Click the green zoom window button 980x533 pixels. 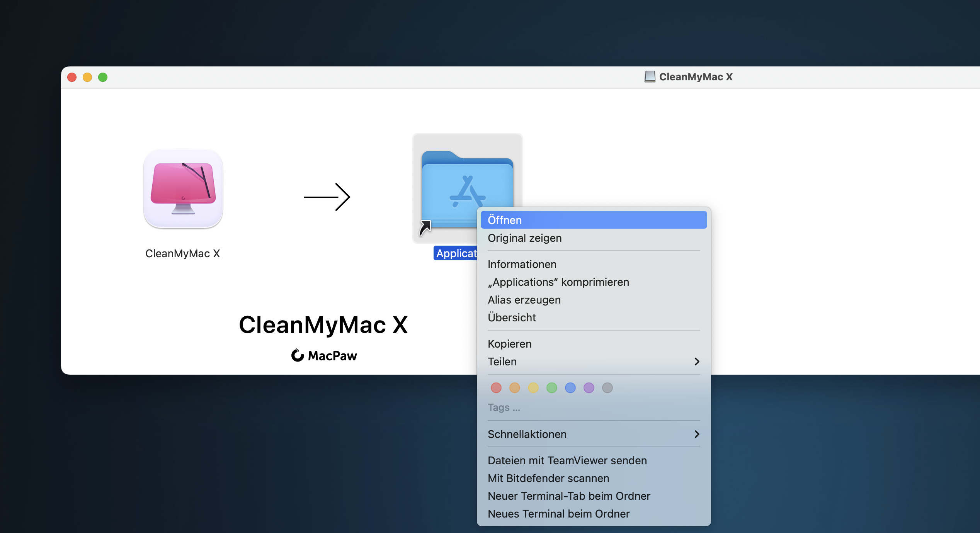(x=103, y=77)
